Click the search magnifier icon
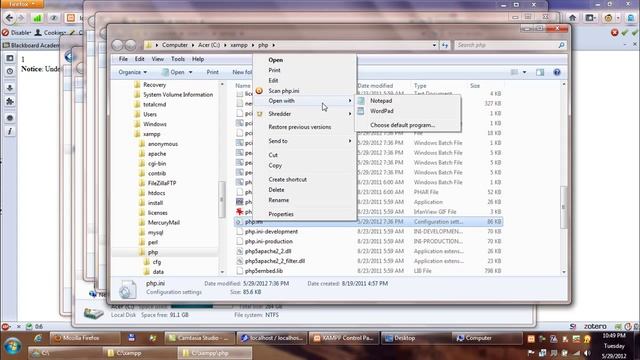640x360 pixels. coord(561,45)
